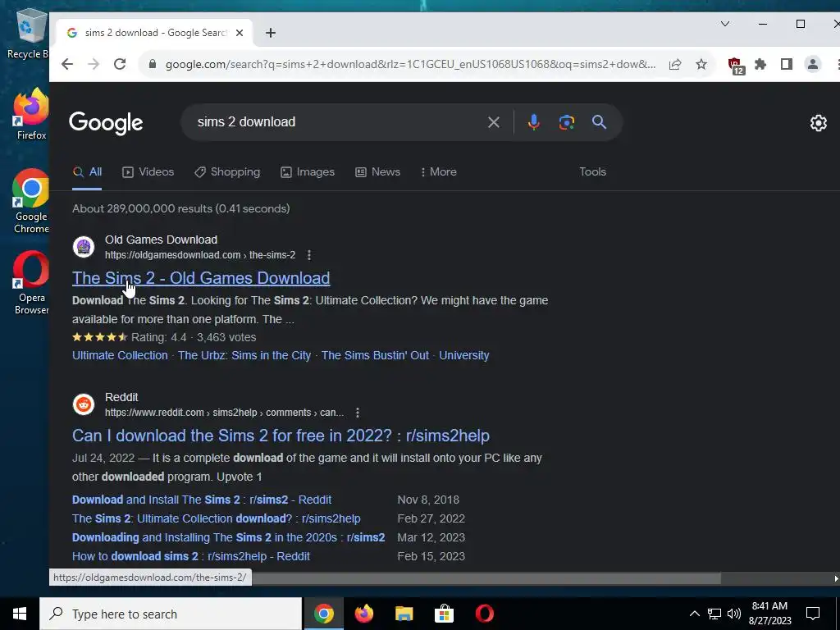This screenshot has height=630, width=840.
Task: Open the notification center icon
Action: pos(813,614)
